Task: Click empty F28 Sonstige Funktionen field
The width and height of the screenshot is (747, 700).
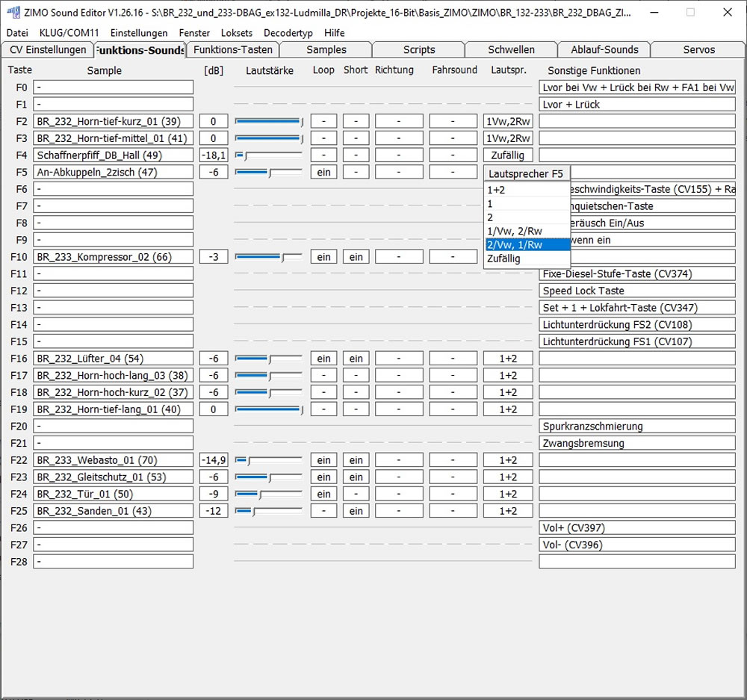Action: [637, 561]
